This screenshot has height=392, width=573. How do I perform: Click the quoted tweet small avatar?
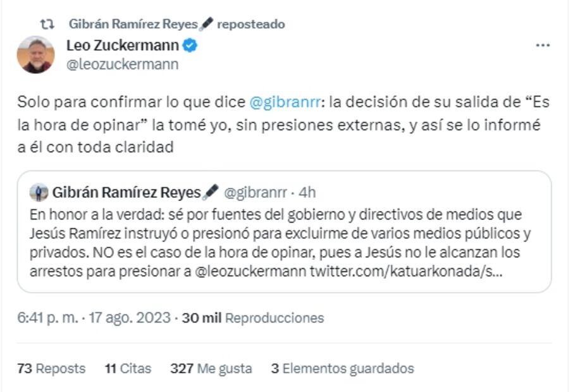point(39,192)
